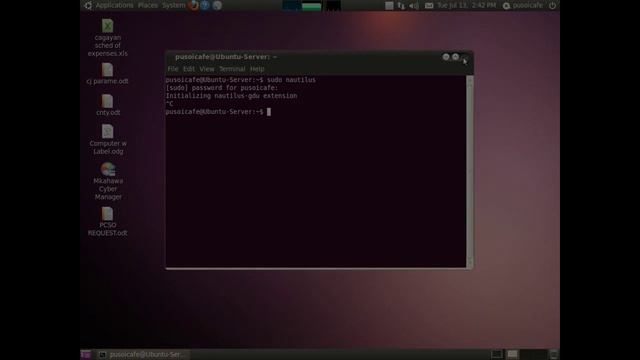Select Computer.w Label.odg desktop file

click(108, 140)
